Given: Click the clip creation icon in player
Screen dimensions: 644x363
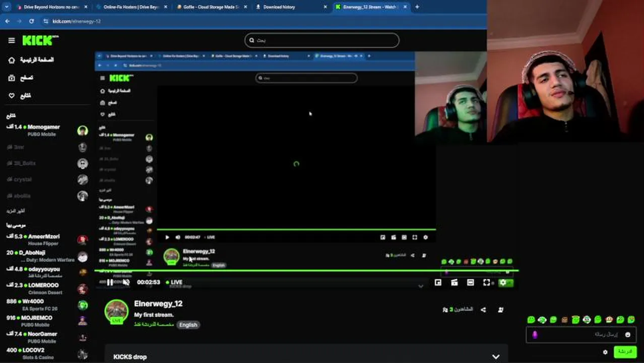Looking at the screenshot, I should point(454,283).
